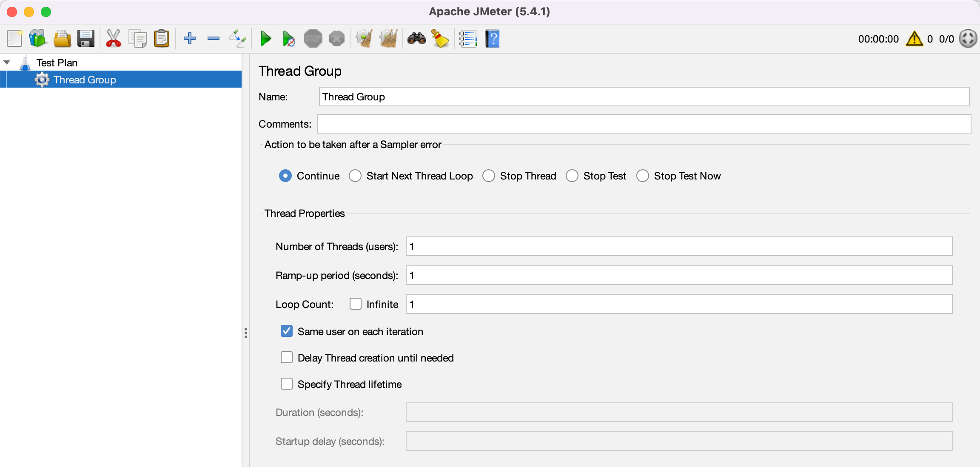Enable Delay Thread creation until needed
Screen dimensions: 980x467
[287, 357]
